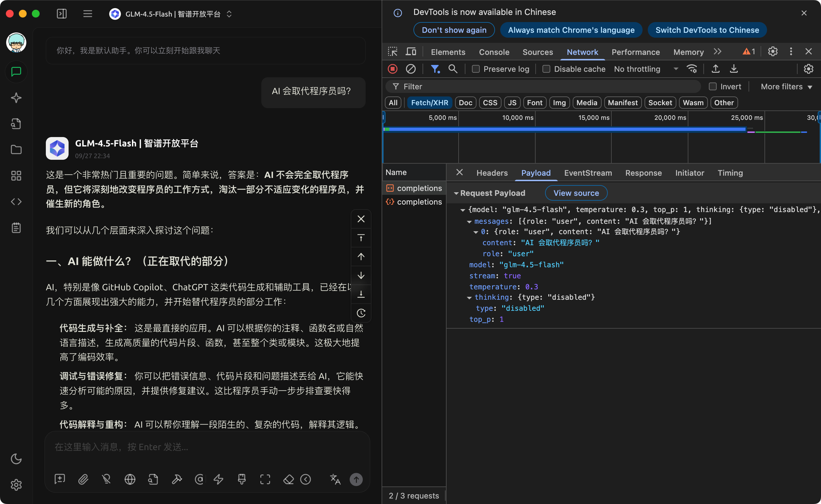Click the brush icon in input toolbar
This screenshot has height=504, width=821.
click(x=242, y=479)
